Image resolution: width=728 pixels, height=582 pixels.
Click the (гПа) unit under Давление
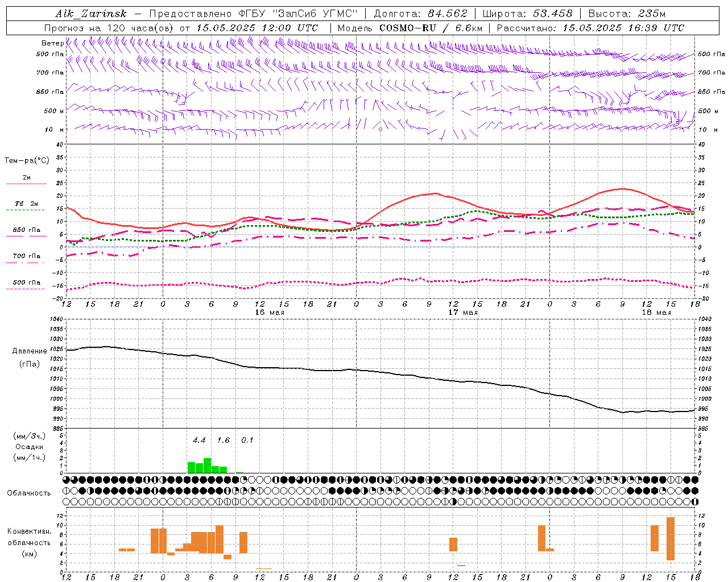coord(30,364)
